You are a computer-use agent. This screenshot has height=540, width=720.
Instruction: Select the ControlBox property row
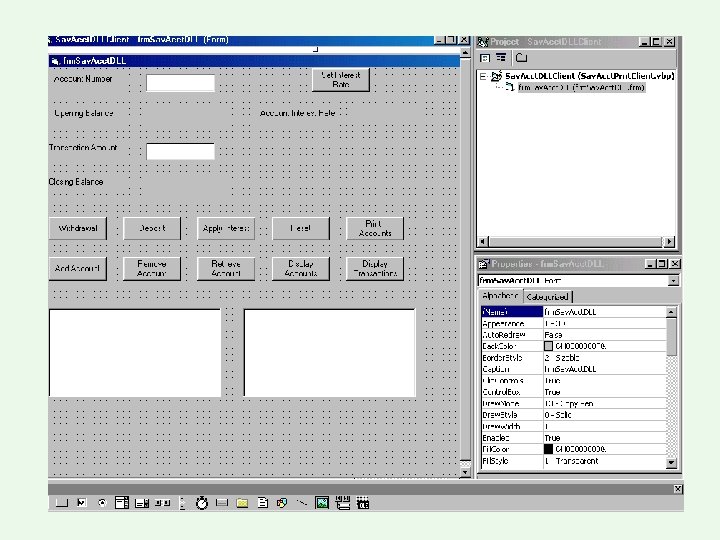(x=574, y=392)
